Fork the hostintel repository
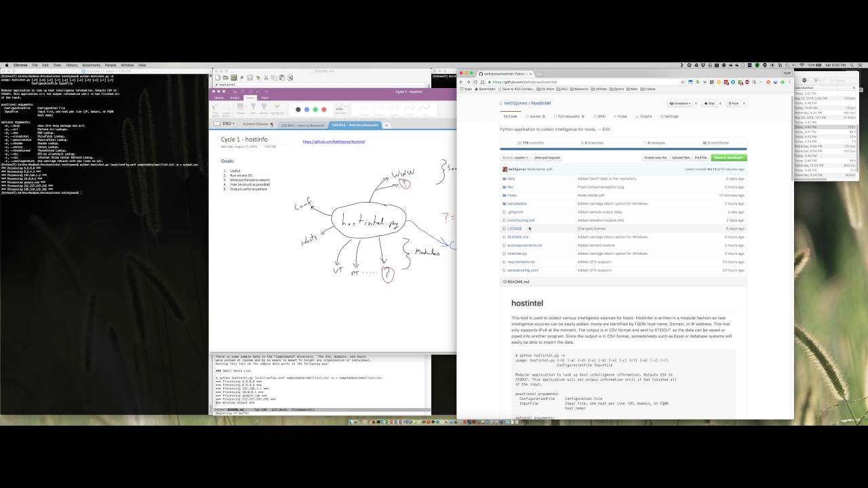This screenshot has width=868, height=488. pyautogui.click(x=734, y=103)
